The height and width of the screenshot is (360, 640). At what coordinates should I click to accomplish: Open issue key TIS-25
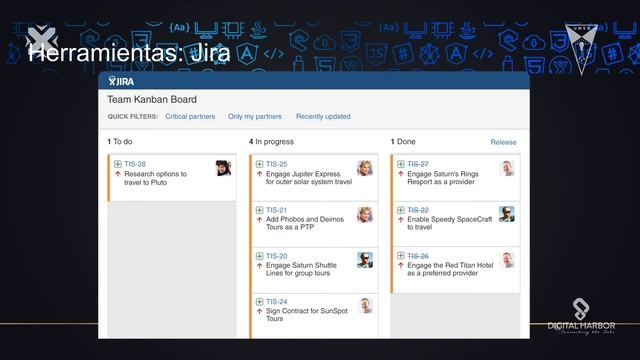(x=277, y=164)
